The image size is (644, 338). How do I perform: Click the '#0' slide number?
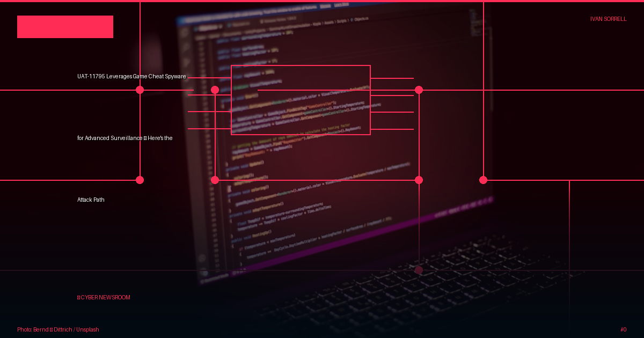(x=623, y=330)
